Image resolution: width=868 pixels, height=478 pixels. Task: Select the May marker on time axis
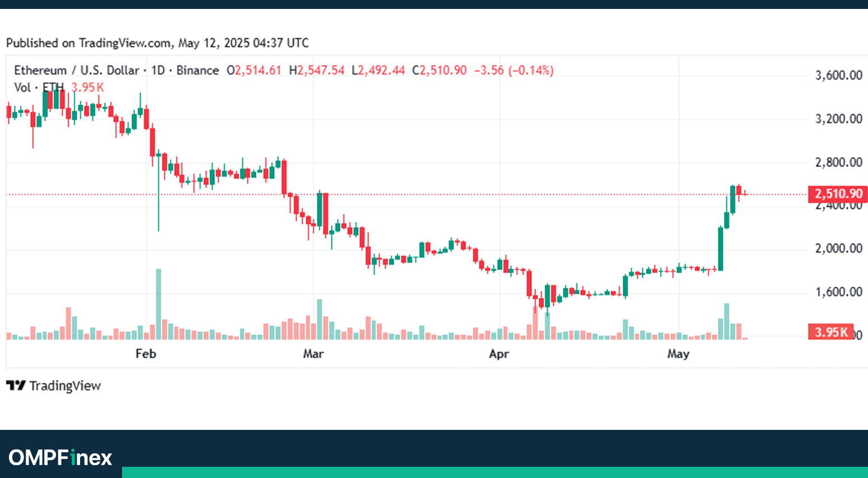click(678, 354)
